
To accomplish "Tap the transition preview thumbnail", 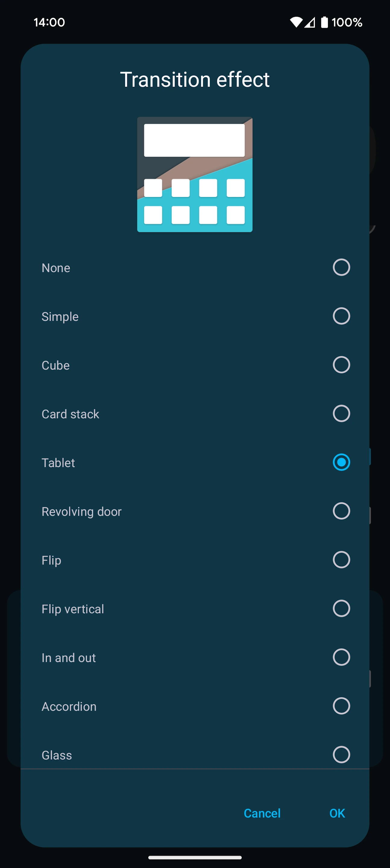I will (195, 174).
